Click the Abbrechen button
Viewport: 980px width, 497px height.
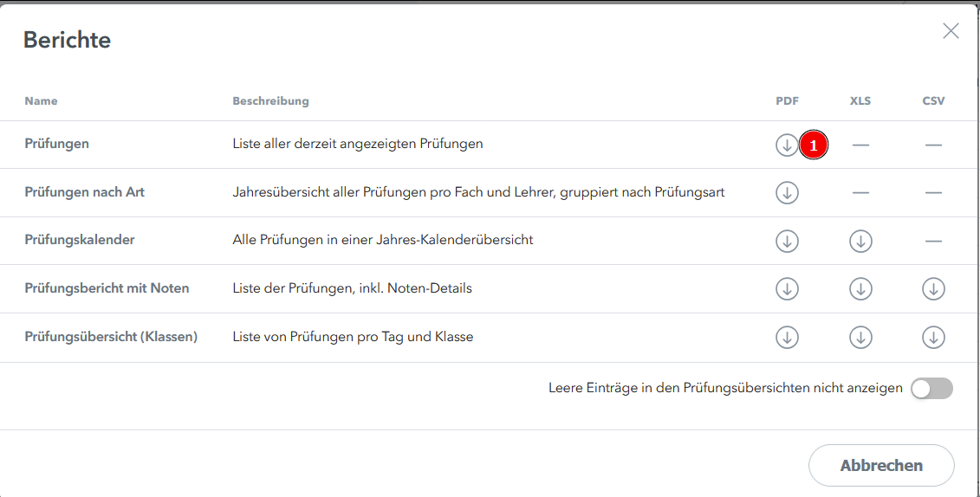coord(881,466)
